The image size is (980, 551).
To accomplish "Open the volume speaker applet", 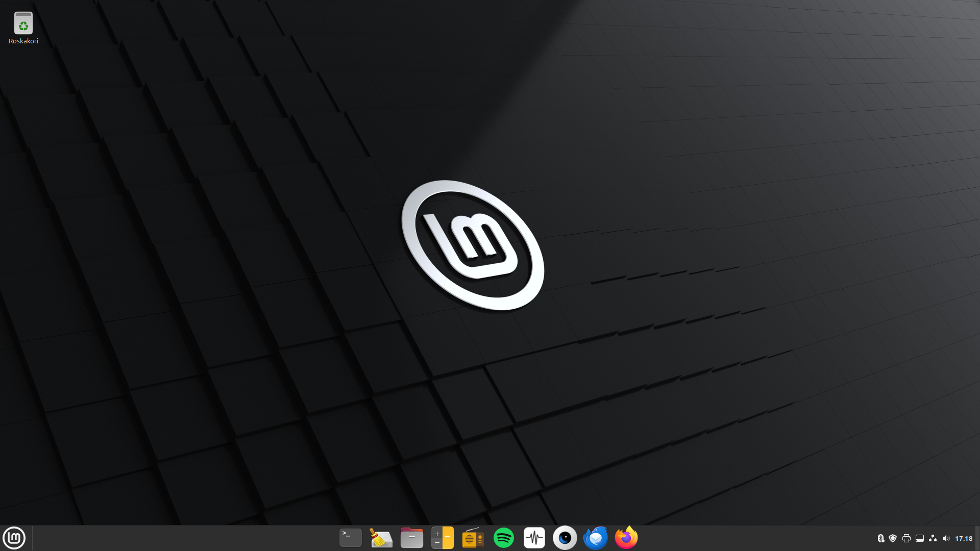I will (x=946, y=538).
